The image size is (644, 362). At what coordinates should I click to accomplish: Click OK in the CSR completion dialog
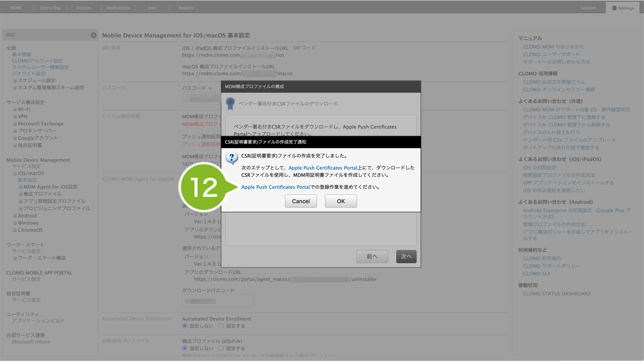341,201
